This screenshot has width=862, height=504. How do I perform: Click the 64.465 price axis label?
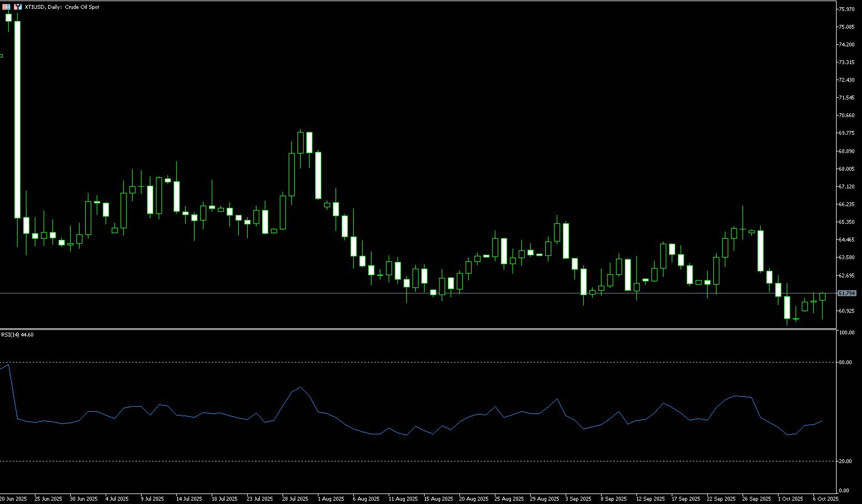coord(847,240)
